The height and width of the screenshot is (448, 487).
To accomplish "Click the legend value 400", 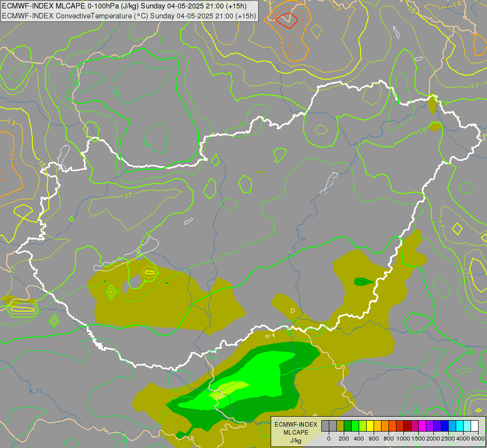I will coord(359,439).
